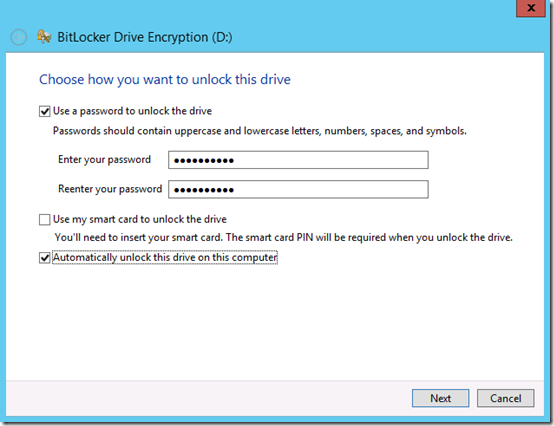Click the 'Use my smart card to unlock the drive' label
Viewport: 554px width, 426px height.
(140, 219)
